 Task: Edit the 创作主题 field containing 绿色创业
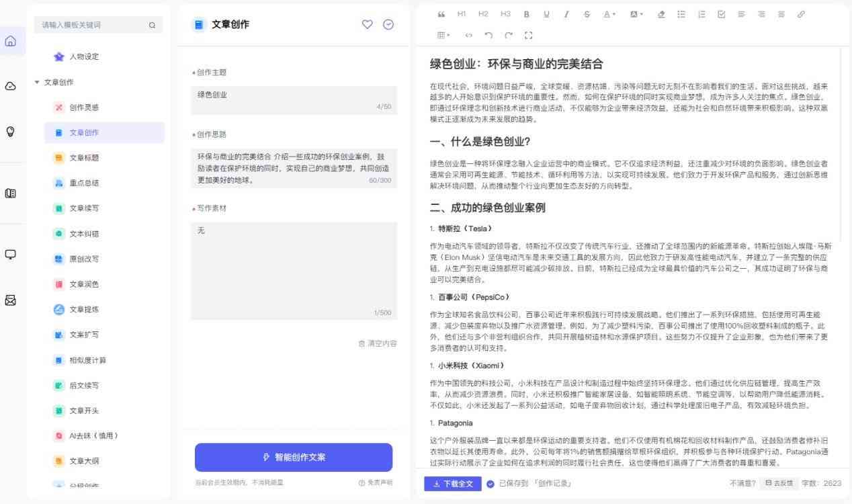click(x=294, y=100)
